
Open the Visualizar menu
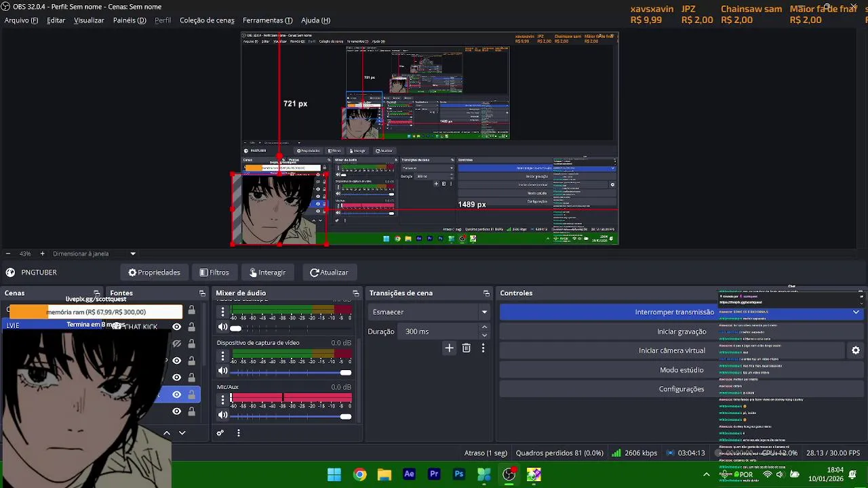tap(89, 20)
